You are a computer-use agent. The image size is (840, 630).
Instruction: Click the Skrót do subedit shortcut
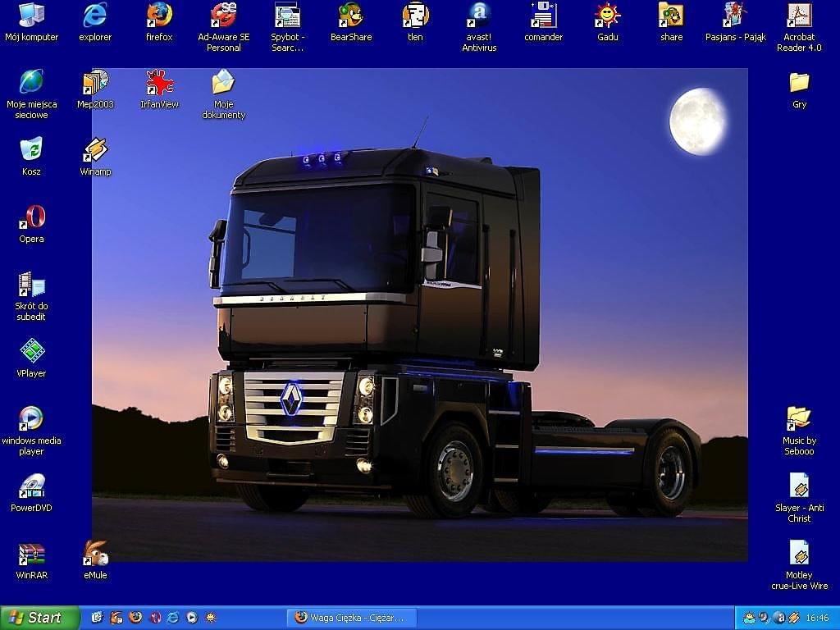click(x=32, y=296)
